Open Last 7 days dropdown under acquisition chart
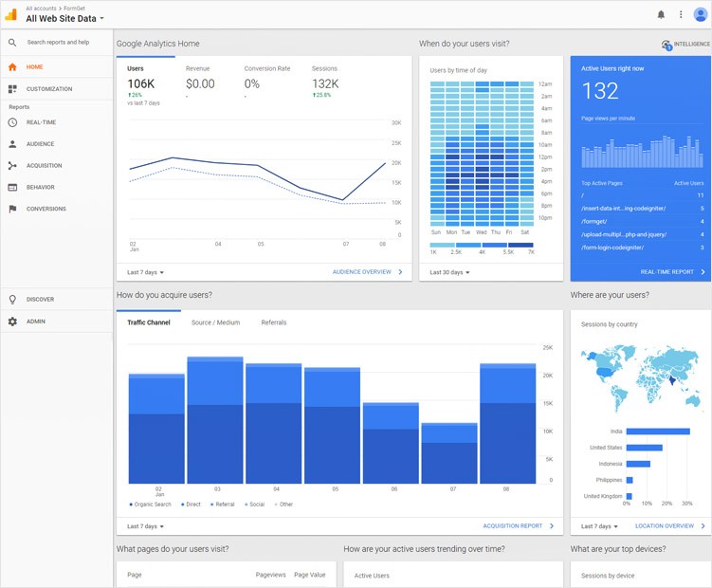Screen dimensions: 712x588 tap(145, 526)
